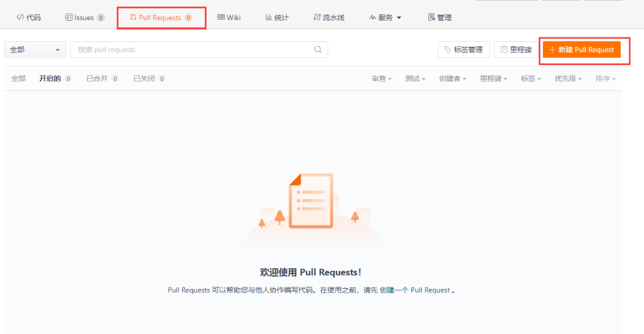This screenshot has width=644, height=334.
Task: Open the 流水线 pipeline tab
Action: (x=329, y=17)
